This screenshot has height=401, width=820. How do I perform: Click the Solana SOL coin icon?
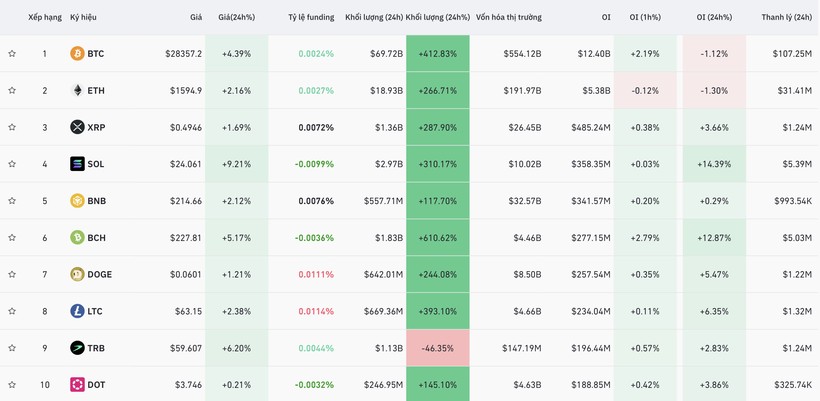pyautogui.click(x=77, y=164)
